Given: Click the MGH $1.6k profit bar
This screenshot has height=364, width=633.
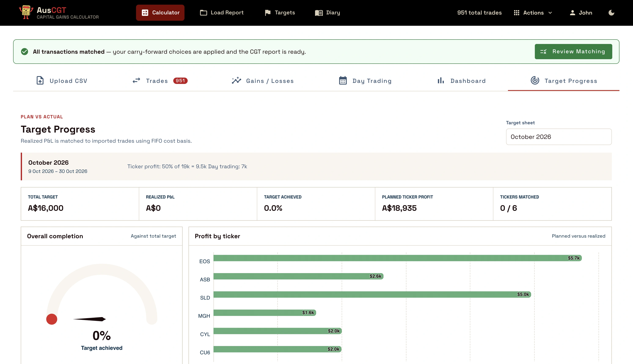Looking at the screenshot, I should [265, 313].
